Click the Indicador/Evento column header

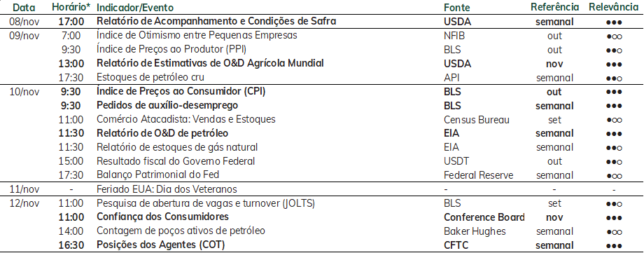coord(135,8)
